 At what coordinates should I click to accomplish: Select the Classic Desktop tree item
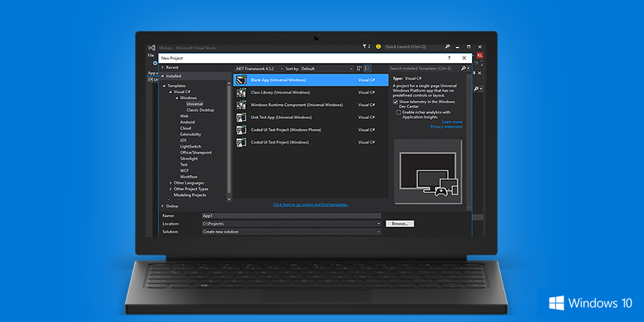200,110
